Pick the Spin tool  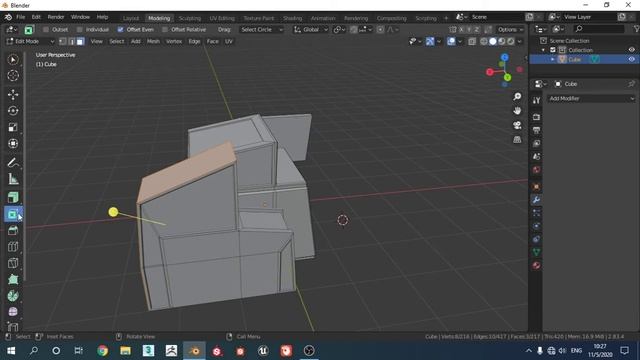(x=13, y=296)
